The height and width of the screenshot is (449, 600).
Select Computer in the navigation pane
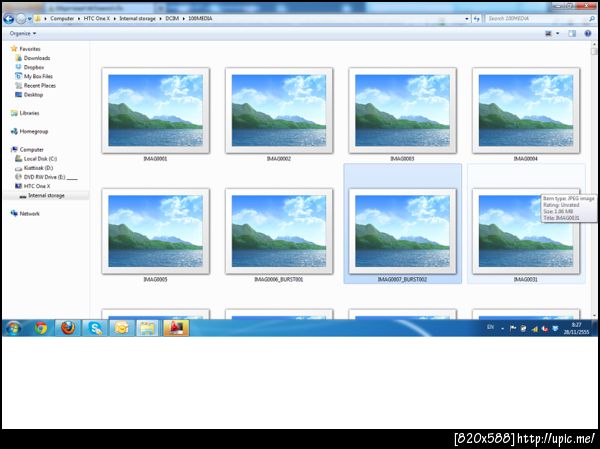[x=27, y=150]
